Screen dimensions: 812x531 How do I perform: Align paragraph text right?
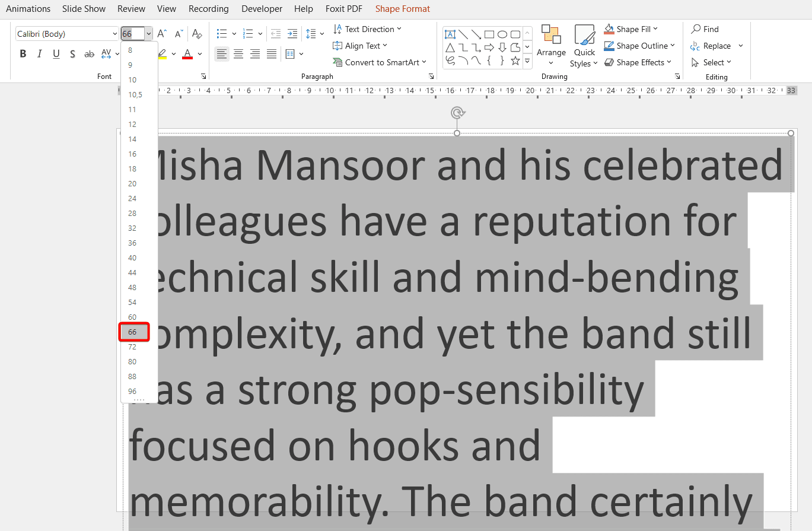pos(255,54)
